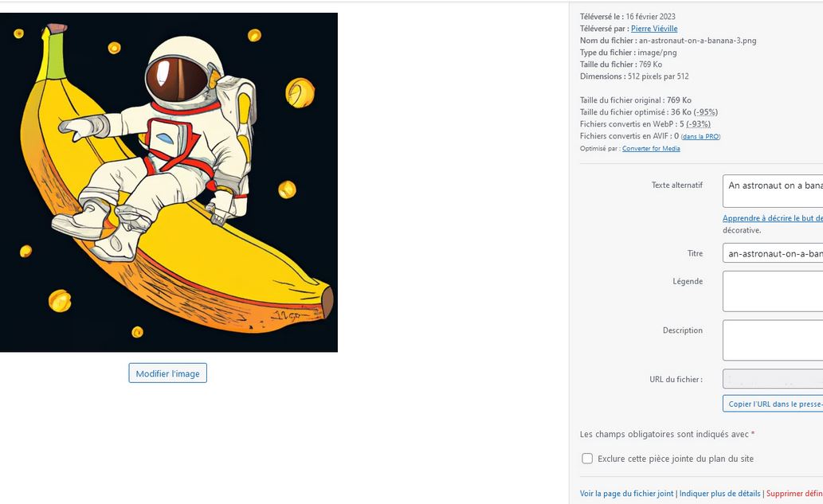The height and width of the screenshot is (504, 823).
Task: Enable 'Exclure cette pièce jointe' checkbox
Action: pos(587,459)
